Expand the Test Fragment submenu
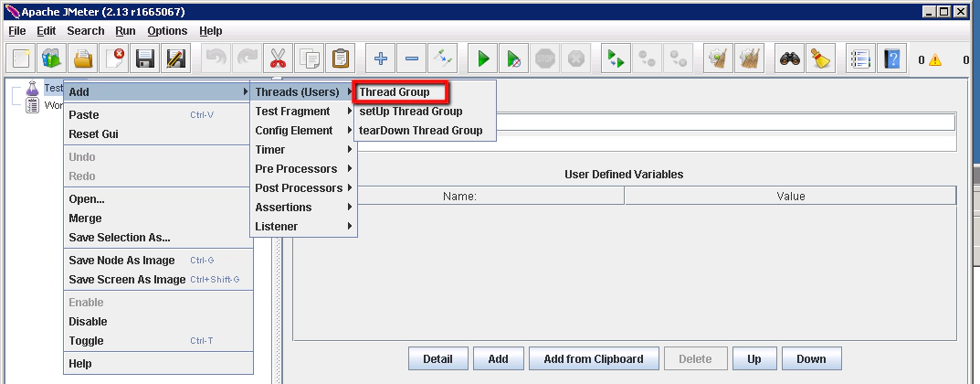The width and height of the screenshot is (980, 384). (x=303, y=112)
